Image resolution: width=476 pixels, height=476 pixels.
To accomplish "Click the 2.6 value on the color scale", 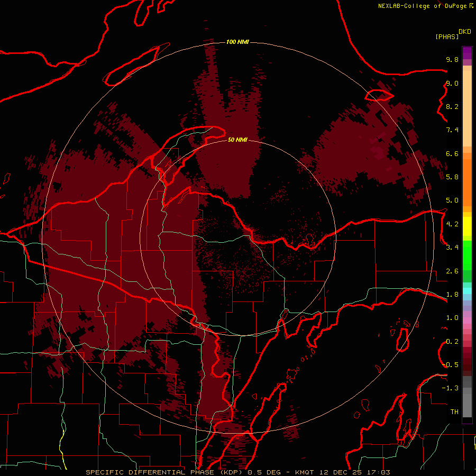I will click(x=452, y=271).
